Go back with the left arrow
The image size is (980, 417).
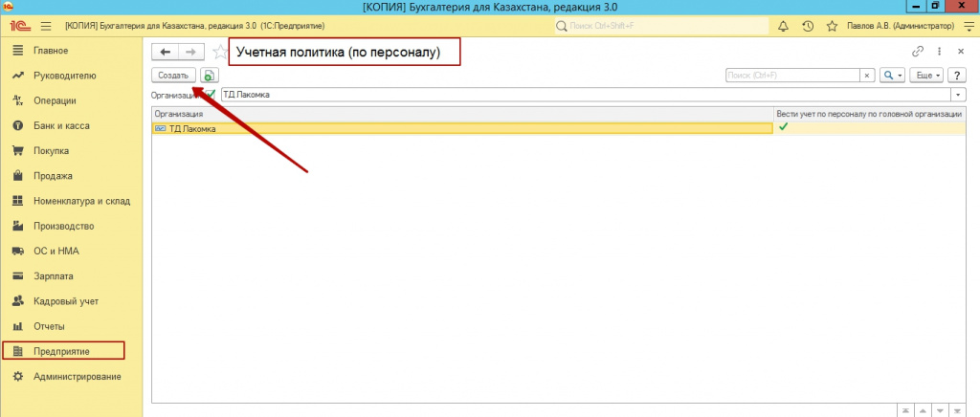coord(165,53)
